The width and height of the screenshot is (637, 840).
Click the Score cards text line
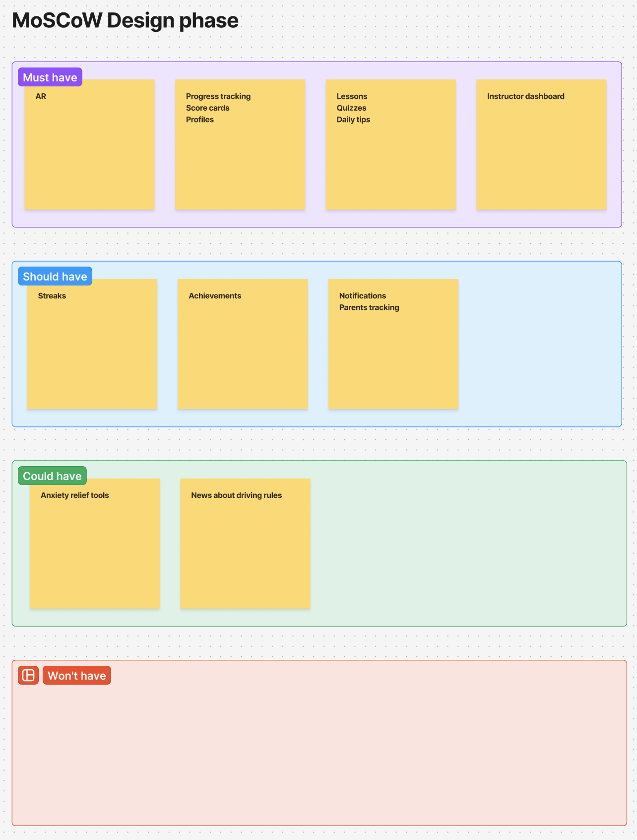208,108
